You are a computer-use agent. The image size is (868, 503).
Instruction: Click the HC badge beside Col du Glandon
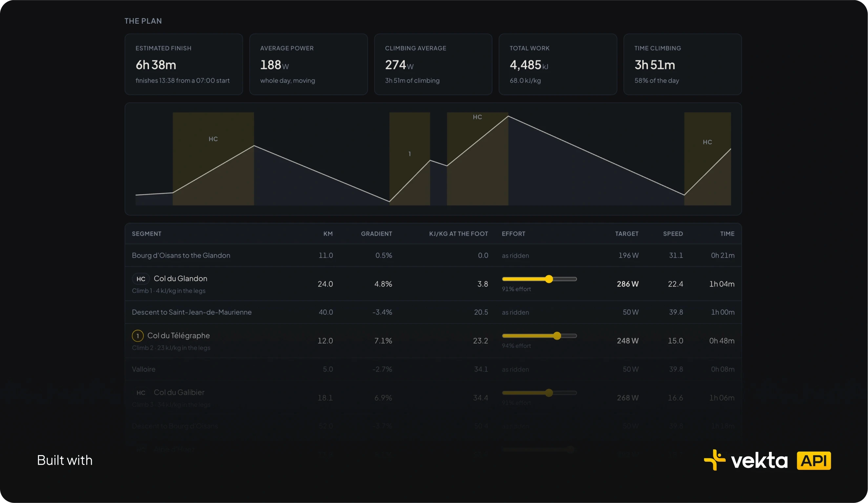(140, 279)
